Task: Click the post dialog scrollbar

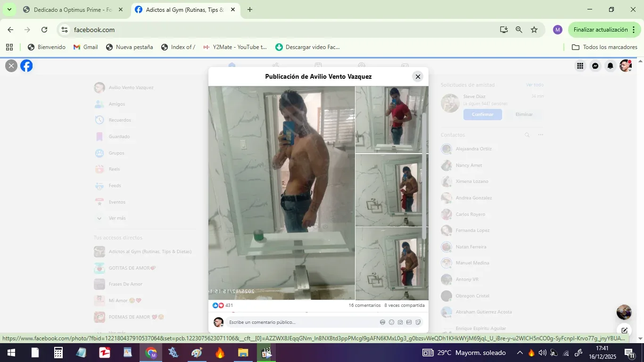Action: point(425,175)
